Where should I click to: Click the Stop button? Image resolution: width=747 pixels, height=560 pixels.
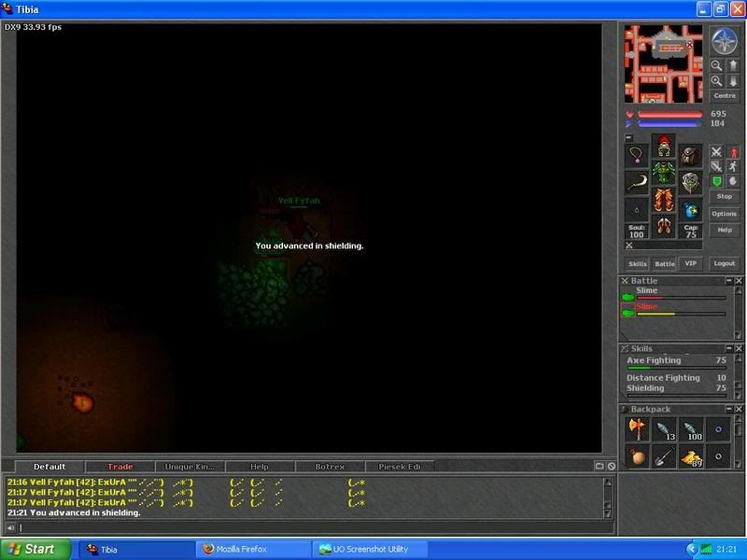[725, 196]
